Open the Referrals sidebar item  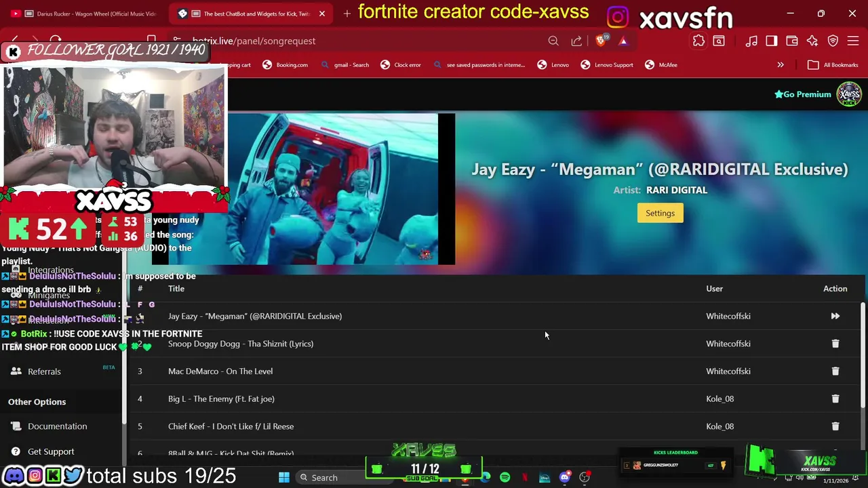[44, 371]
